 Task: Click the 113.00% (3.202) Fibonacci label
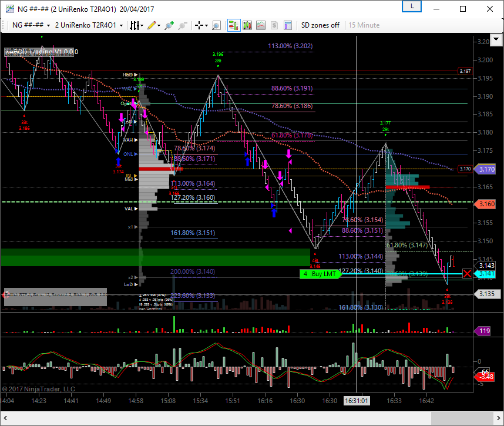[290, 46]
